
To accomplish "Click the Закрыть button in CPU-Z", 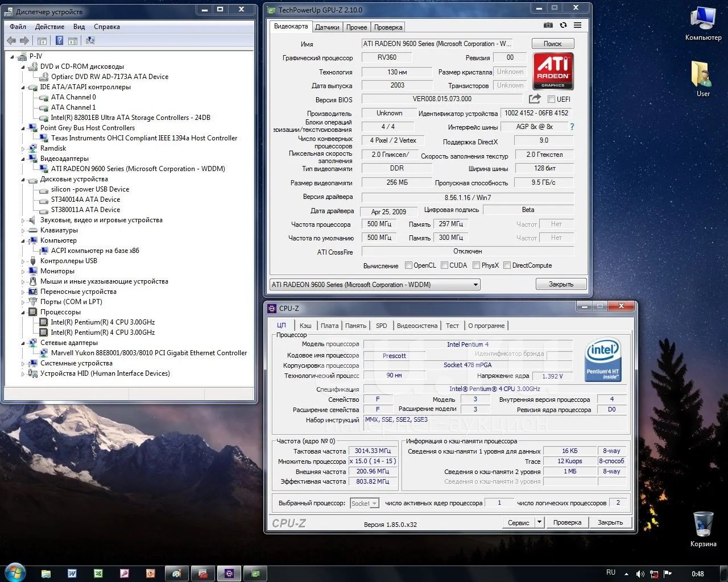I will pyautogui.click(x=610, y=522).
